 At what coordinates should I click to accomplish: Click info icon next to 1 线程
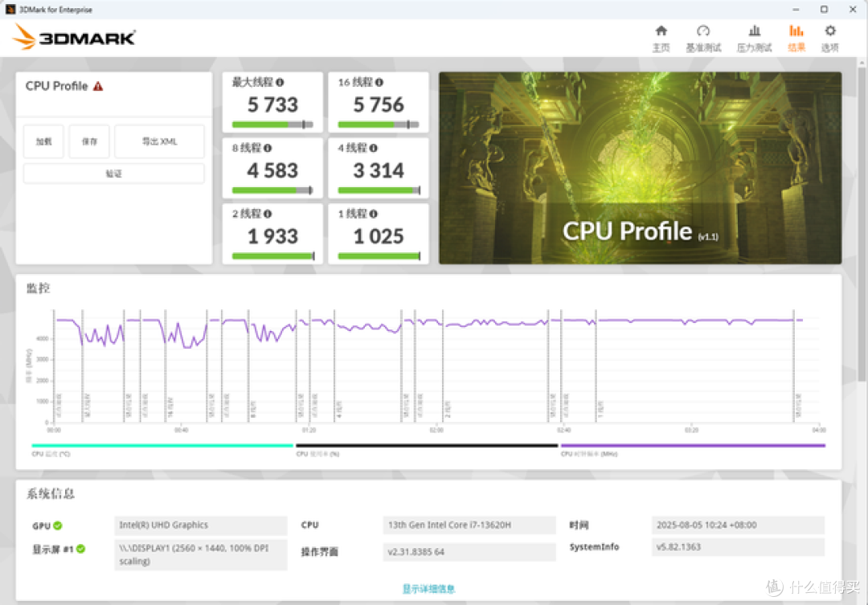coord(374,215)
